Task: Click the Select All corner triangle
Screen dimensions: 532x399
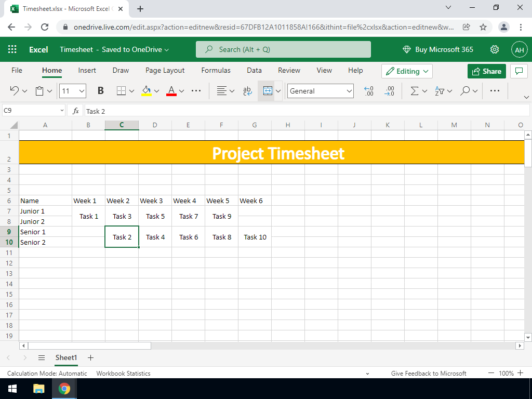Action: tap(14, 125)
